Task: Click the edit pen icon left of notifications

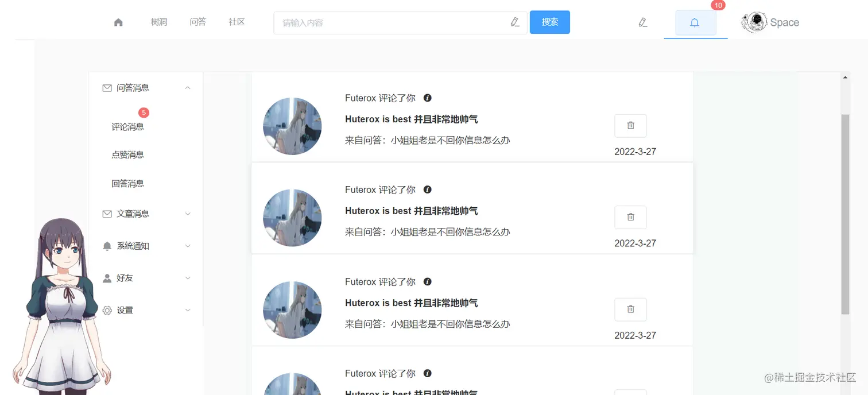Action: (642, 22)
